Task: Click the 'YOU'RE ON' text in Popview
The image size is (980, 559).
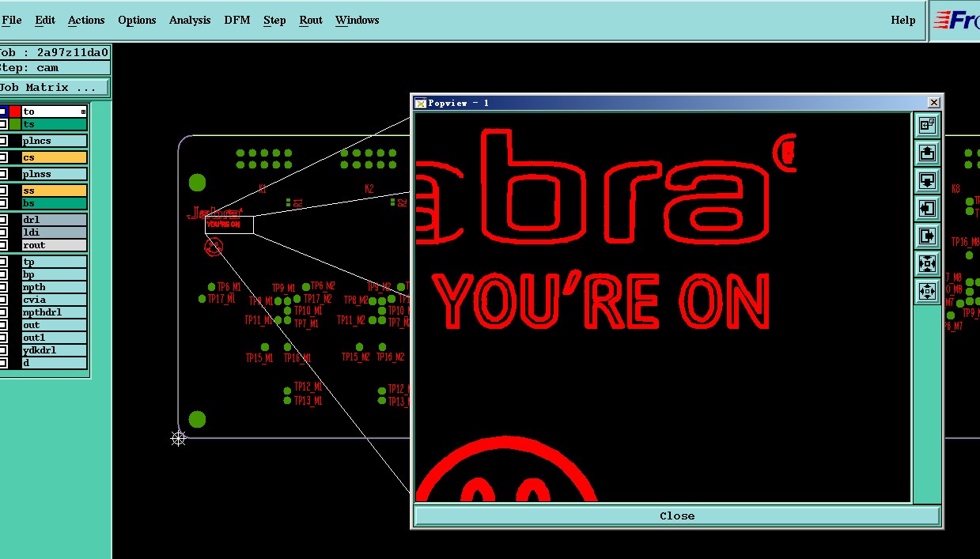Action: 601,300
